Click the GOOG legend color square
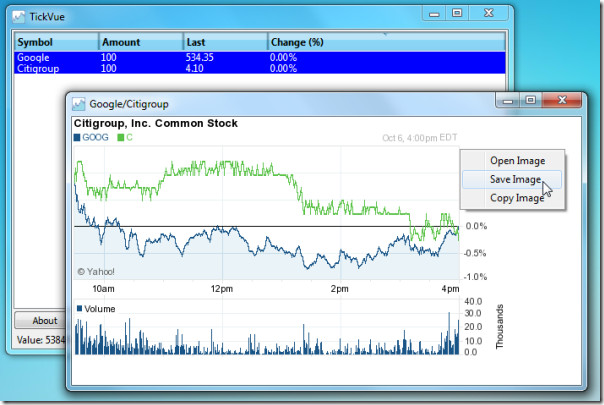Viewport: 604px width, 405px height. (77, 137)
